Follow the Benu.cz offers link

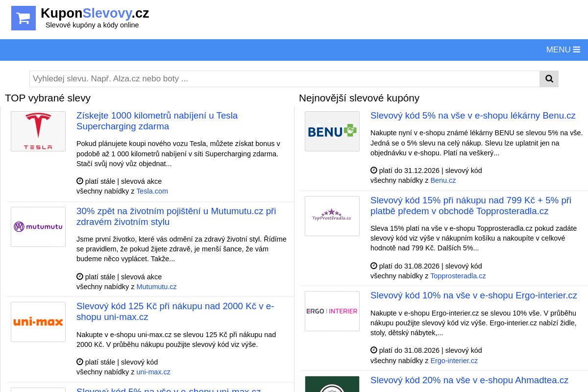tap(443, 180)
